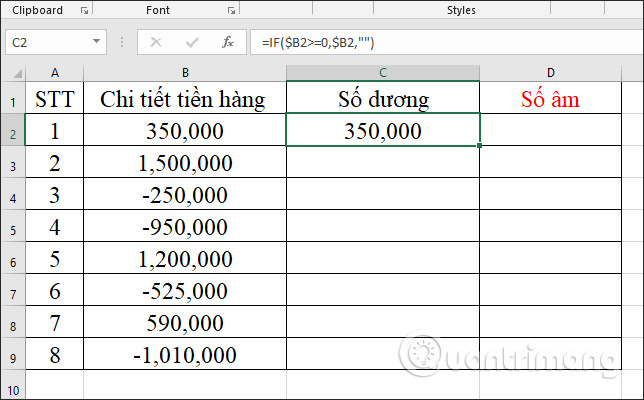
Task: Select column A header
Action: [55, 73]
